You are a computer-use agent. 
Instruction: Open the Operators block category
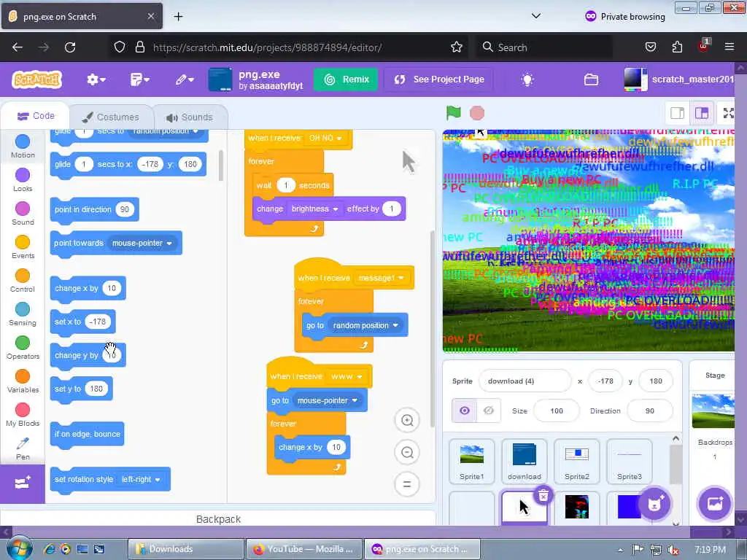point(23,348)
